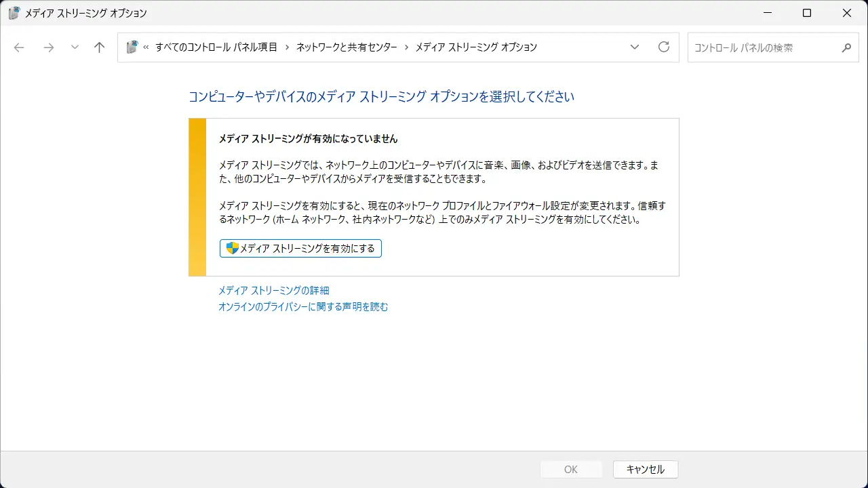Select メディア ストリーミング オプション breadcrumb
Viewport: 868px width, 488px height.
point(476,47)
